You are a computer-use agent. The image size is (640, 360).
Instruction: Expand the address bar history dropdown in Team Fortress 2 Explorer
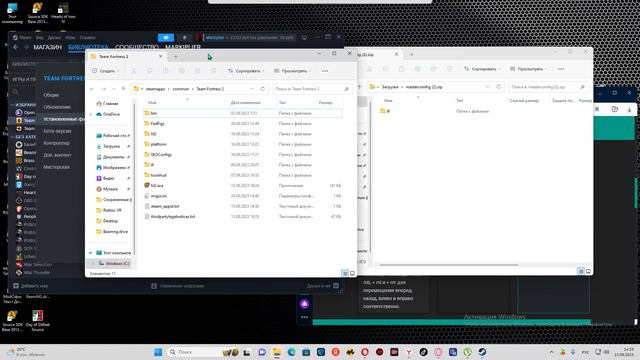click(251, 89)
